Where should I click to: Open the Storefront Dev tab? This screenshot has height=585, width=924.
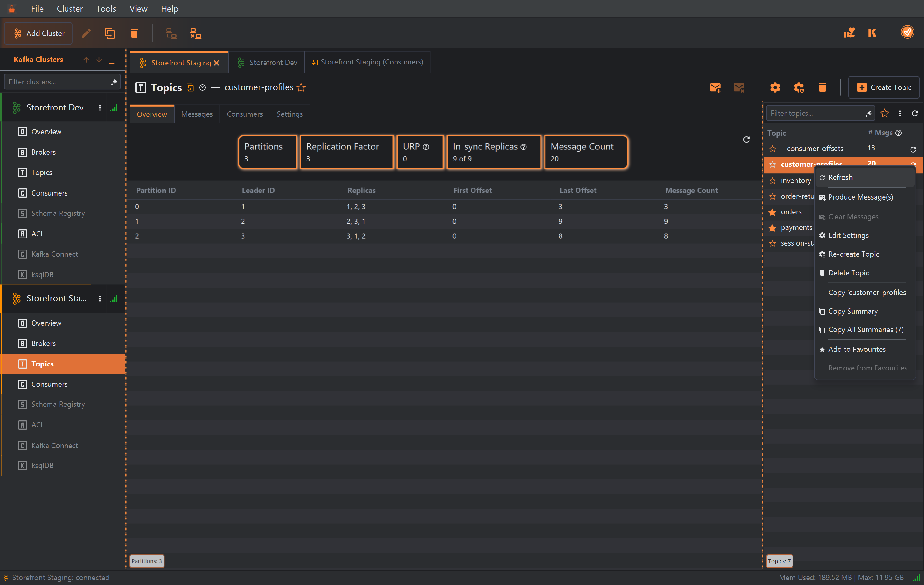coord(267,62)
